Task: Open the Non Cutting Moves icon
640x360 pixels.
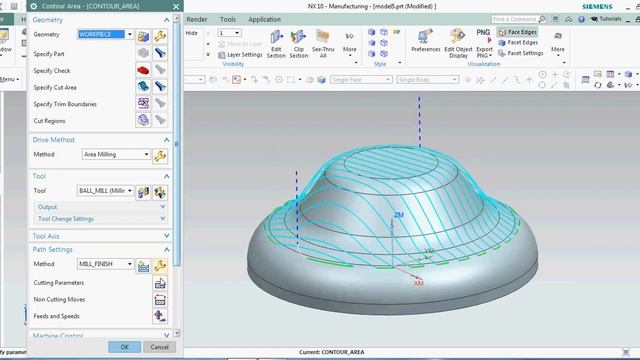Action: click(160, 300)
